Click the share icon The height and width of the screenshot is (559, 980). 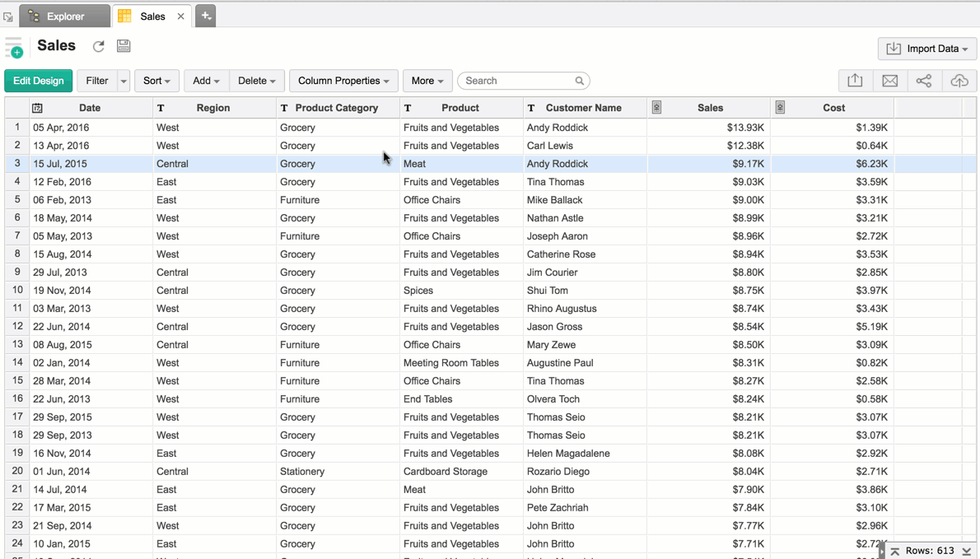pyautogui.click(x=924, y=81)
